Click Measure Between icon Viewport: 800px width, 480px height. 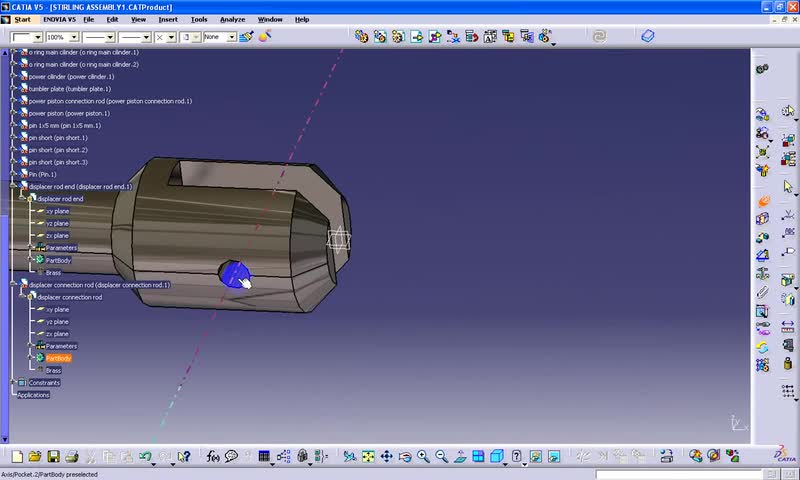click(x=787, y=325)
